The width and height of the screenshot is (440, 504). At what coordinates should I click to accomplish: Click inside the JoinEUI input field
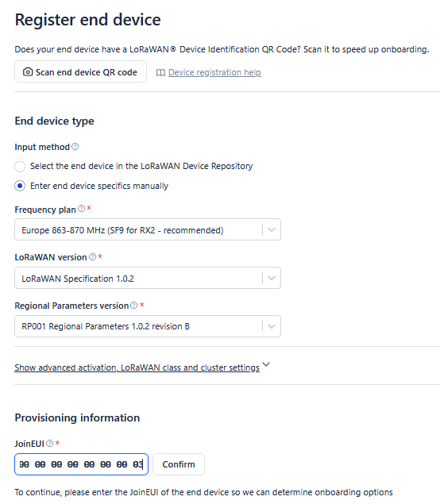coord(81,464)
